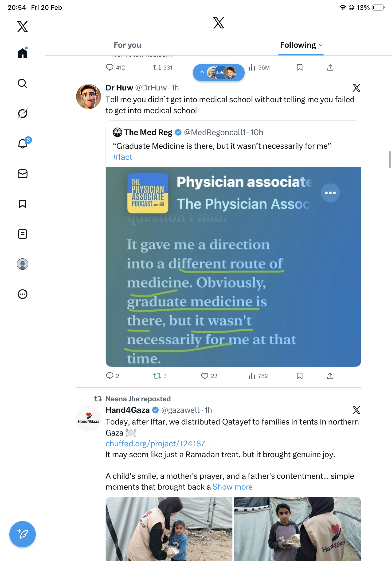This screenshot has width=392, height=561.
Task: Open the Messages envelope icon
Action: pyautogui.click(x=23, y=174)
